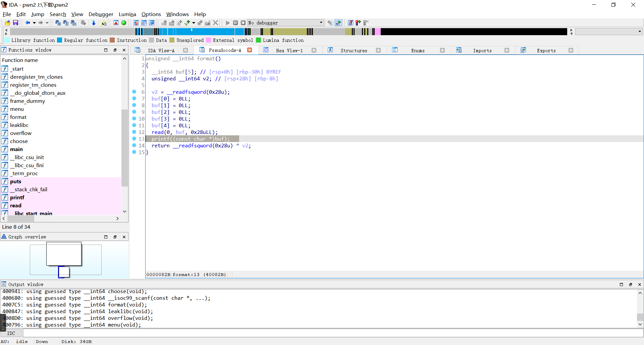
Task: Toggle the breakpoint dot on line 6
Action: pos(134,92)
